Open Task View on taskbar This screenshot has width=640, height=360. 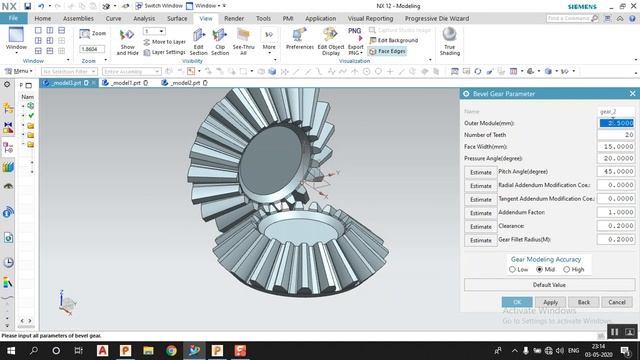click(78, 351)
